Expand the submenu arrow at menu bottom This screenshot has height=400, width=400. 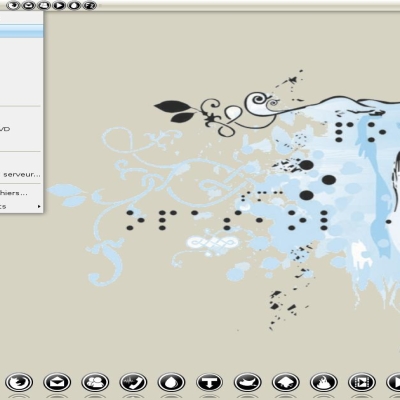coord(39,207)
